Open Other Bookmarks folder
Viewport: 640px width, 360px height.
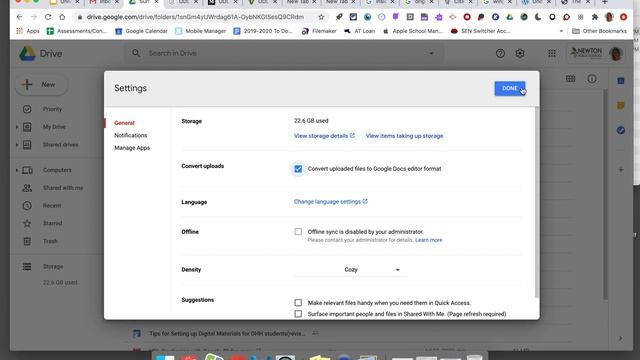599,31
